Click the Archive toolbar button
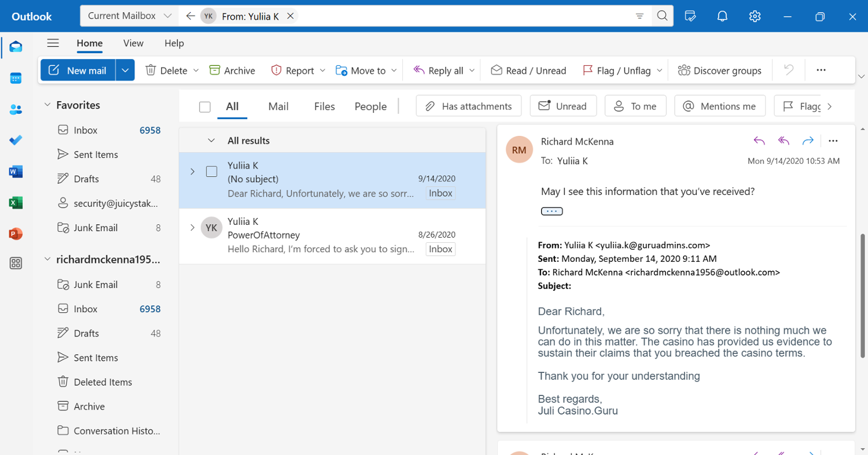868x455 pixels. tap(232, 71)
